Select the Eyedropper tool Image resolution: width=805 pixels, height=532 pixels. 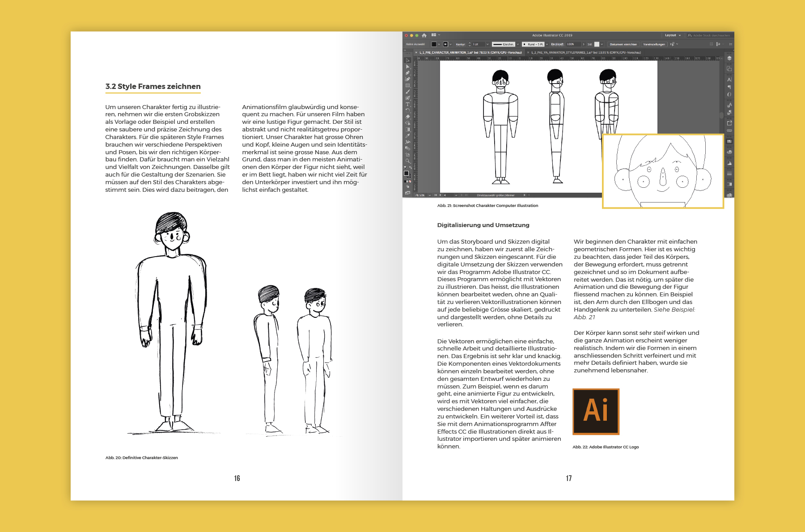[x=407, y=135]
